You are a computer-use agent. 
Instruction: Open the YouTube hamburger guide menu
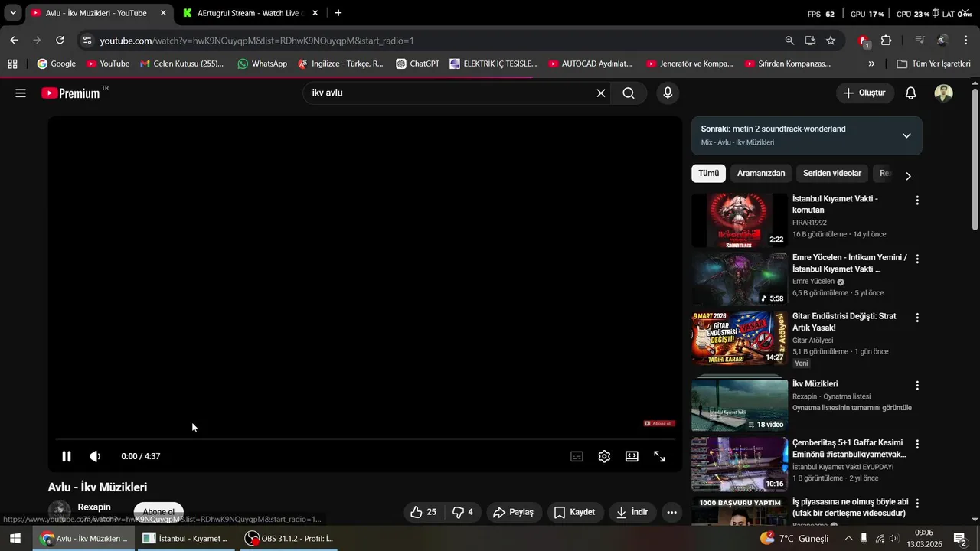[x=21, y=93]
